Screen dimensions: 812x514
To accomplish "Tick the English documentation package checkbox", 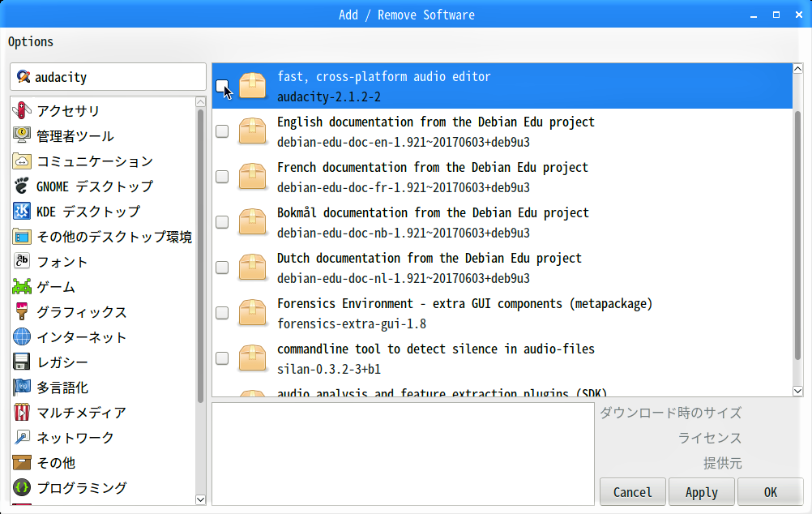I will pos(222,131).
